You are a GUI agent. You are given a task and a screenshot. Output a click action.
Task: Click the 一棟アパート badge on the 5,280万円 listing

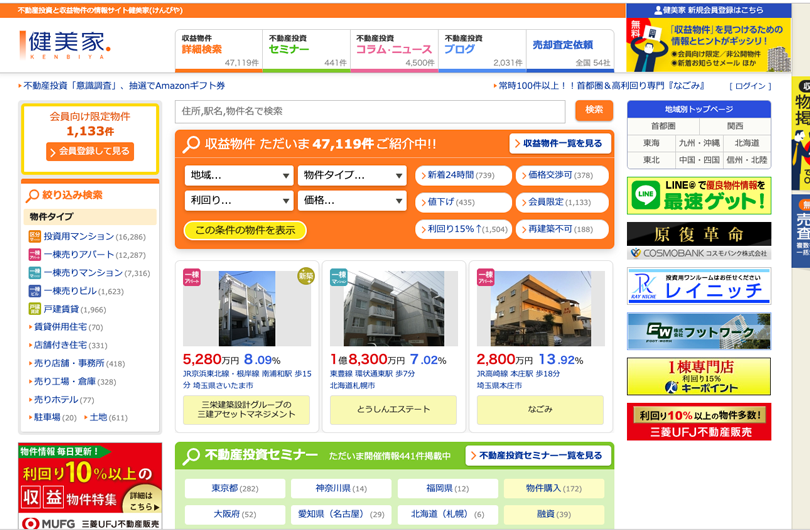[192, 277]
